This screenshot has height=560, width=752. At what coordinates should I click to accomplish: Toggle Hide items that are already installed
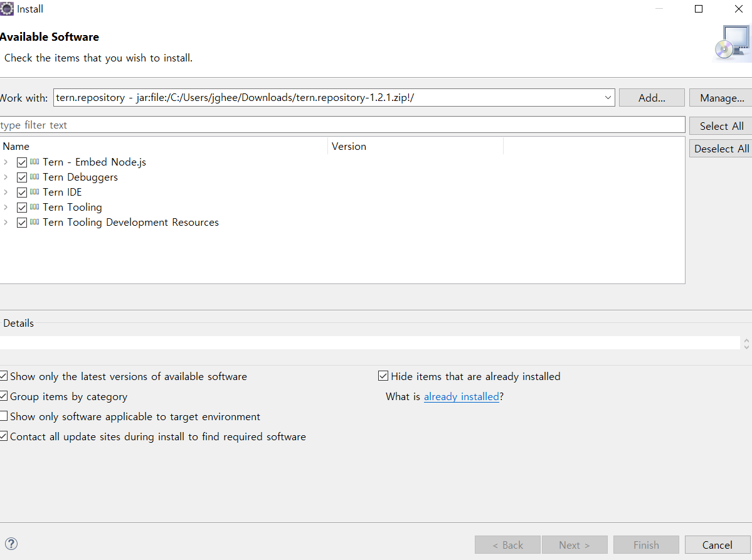pos(383,376)
